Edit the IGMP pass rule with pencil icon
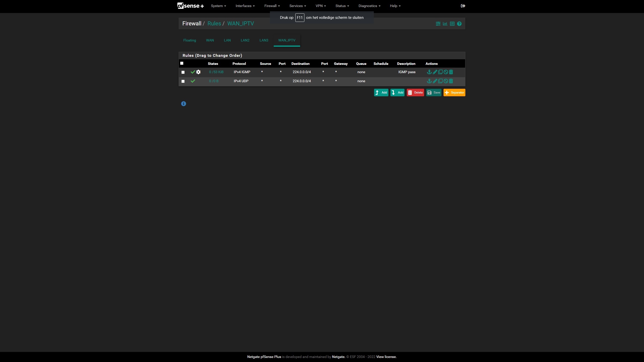Viewport: 644px width, 362px height. (435, 72)
